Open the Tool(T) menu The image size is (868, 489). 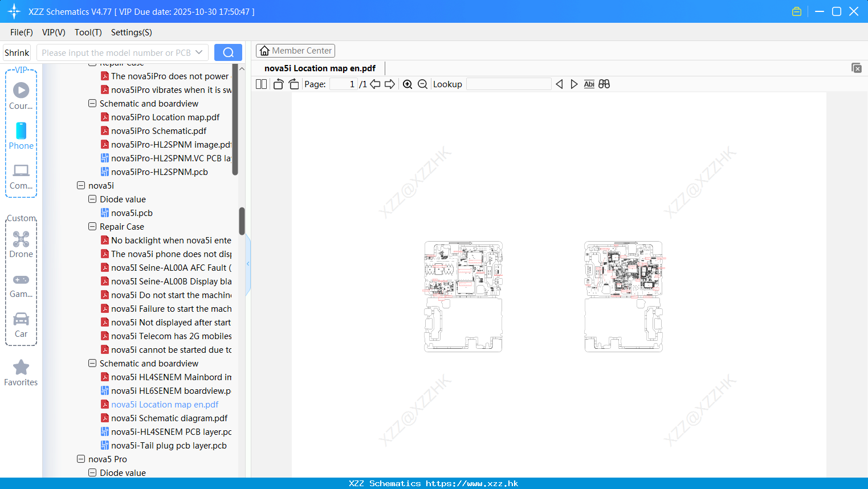pos(88,32)
